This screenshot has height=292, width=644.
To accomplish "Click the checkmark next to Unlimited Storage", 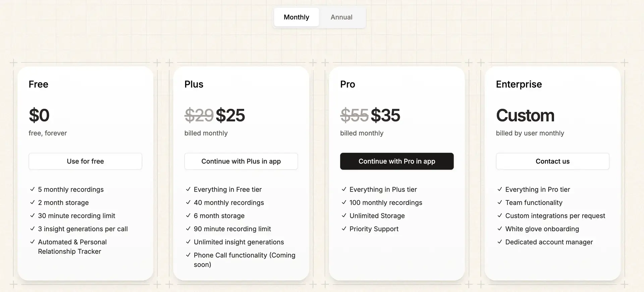I will (344, 216).
